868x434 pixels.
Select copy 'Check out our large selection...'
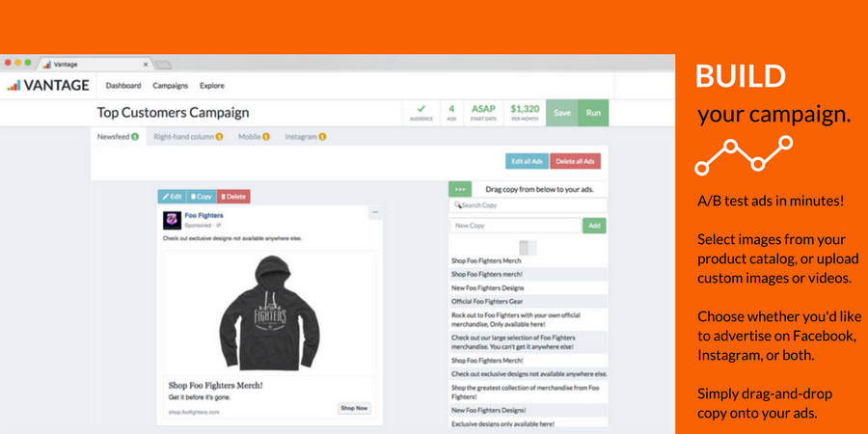pos(529,342)
